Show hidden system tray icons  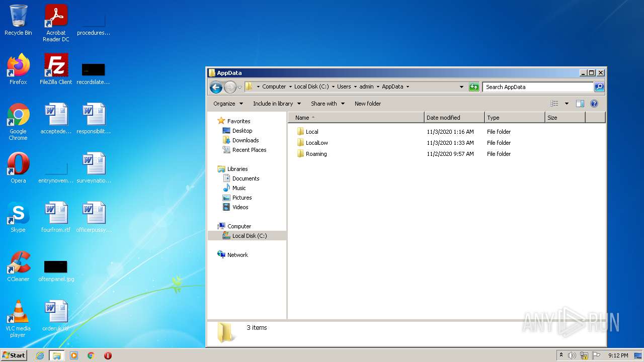(x=561, y=355)
